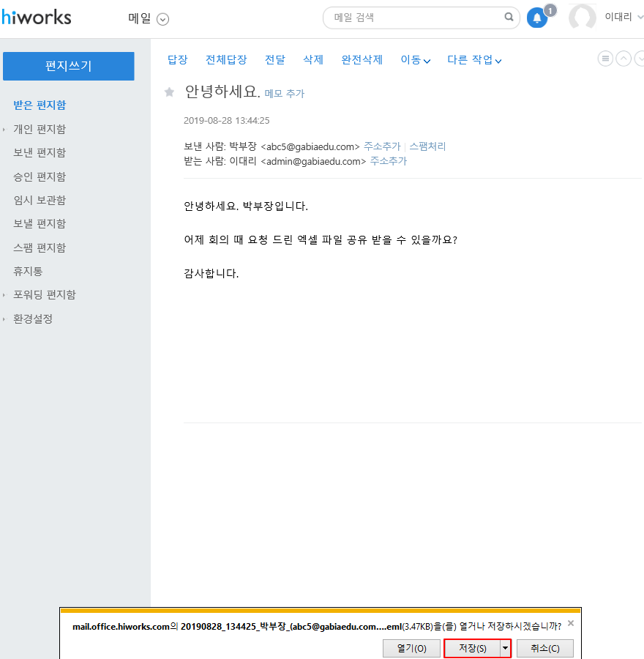Click 주소추가 next to 박부장 sender

tap(382, 146)
